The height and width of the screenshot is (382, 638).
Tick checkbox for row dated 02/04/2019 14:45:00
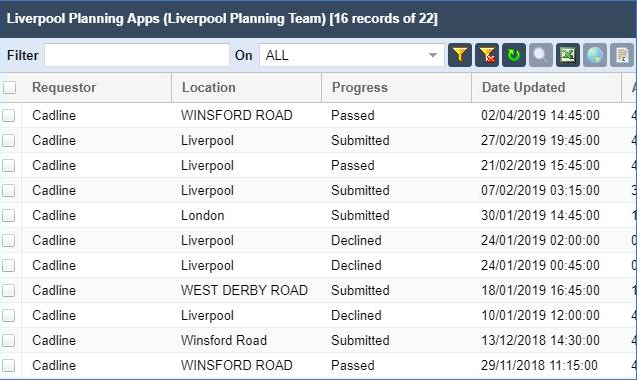9,116
